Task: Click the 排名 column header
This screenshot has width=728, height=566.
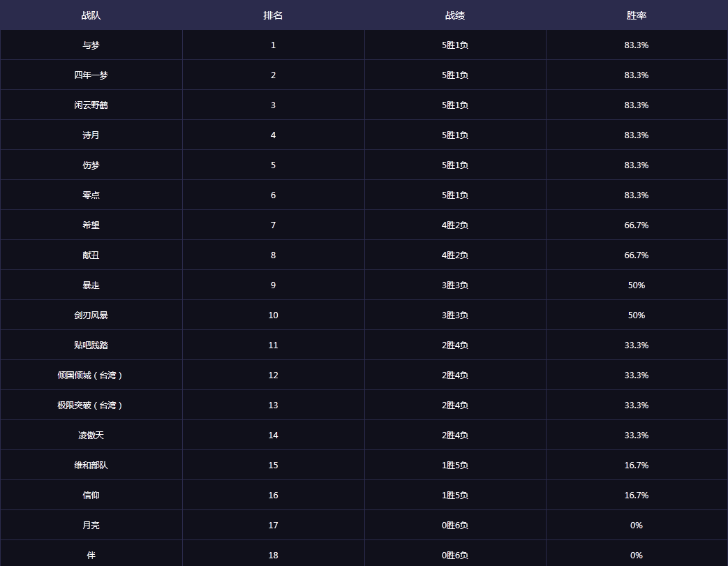Action: click(x=273, y=15)
